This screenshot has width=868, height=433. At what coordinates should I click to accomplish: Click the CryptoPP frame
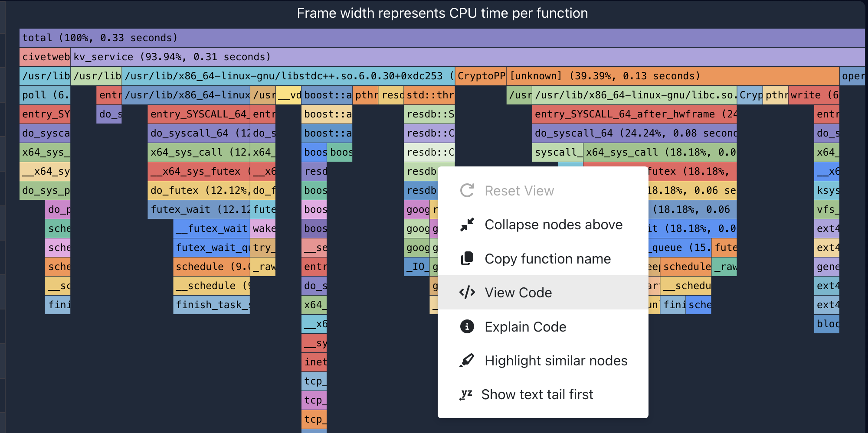coord(481,76)
